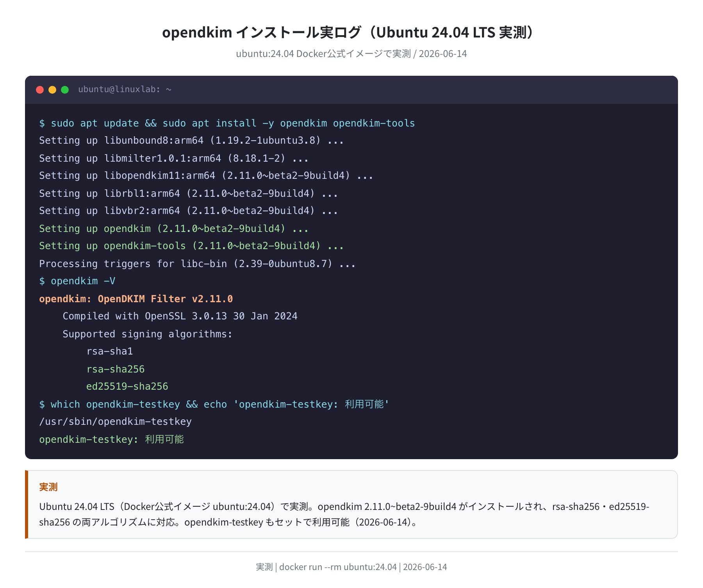Click the note paragraph starting 'Ubuntu 24.04 LTS（Docker公式イメージ'
Screen dimensions: 703x588
pos(344,514)
